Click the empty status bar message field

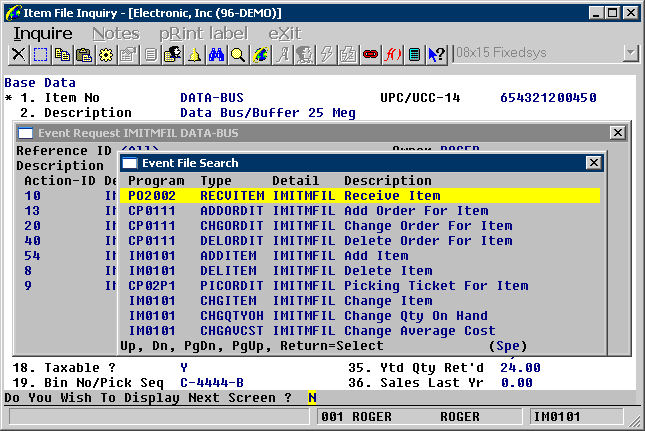coord(159,417)
